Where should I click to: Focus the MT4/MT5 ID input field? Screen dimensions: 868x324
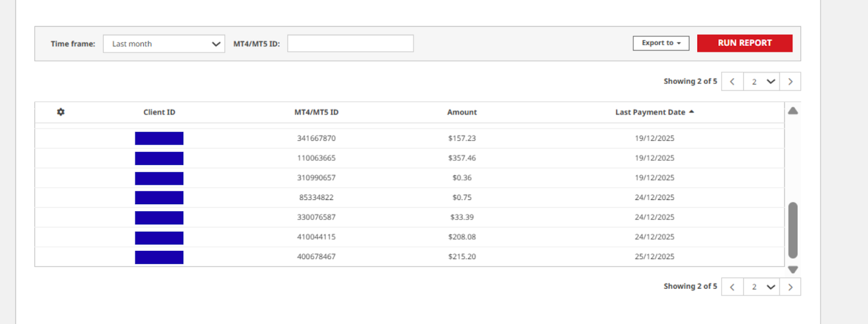(x=350, y=43)
